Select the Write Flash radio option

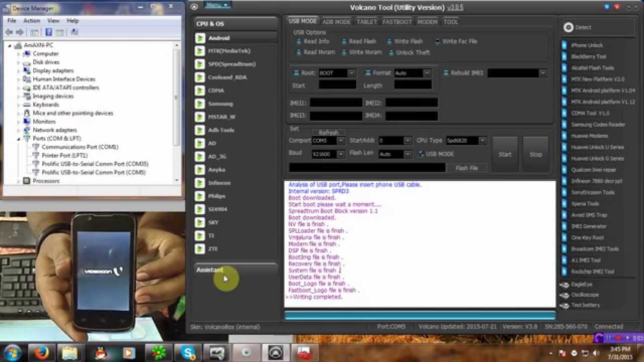[390, 41]
